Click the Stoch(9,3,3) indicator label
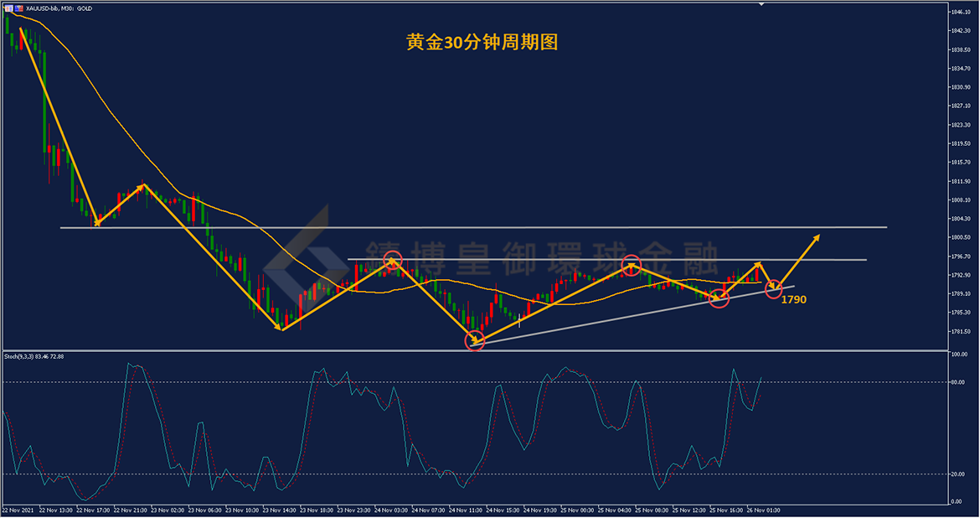Screen dimensions: 980x518 click(34, 356)
